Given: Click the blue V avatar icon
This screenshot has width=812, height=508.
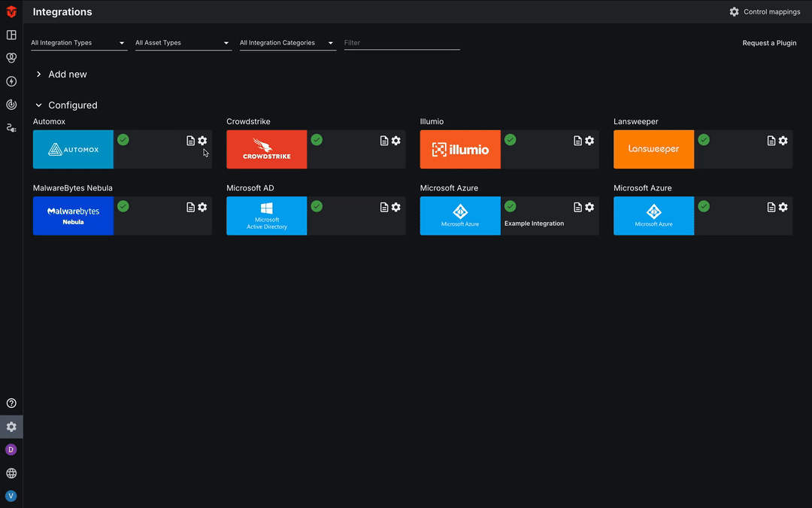Looking at the screenshot, I should [11, 496].
